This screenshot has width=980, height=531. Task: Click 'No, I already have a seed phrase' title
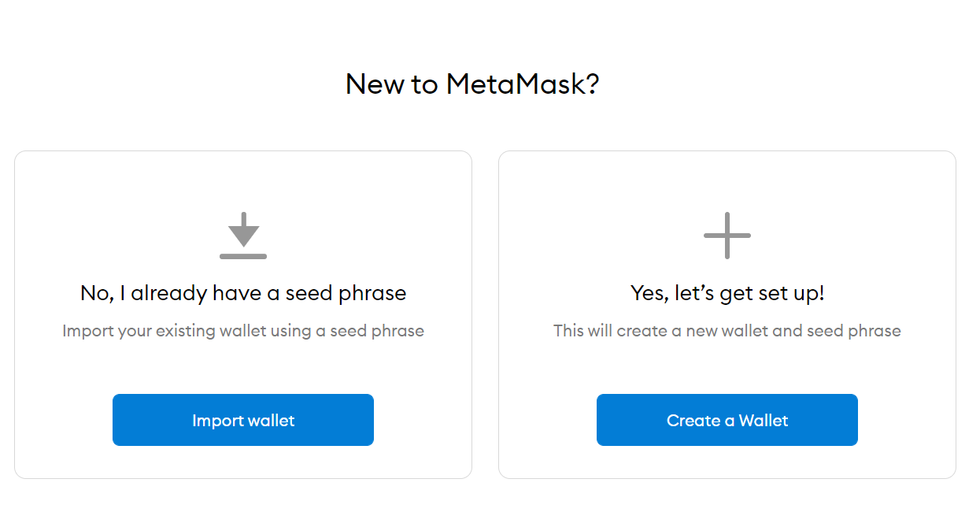click(243, 293)
